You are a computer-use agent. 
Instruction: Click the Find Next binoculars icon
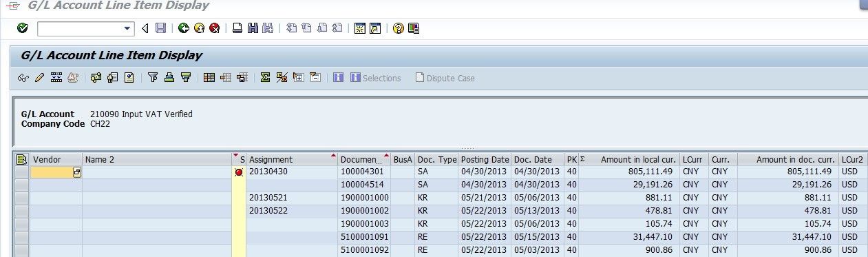[268, 28]
